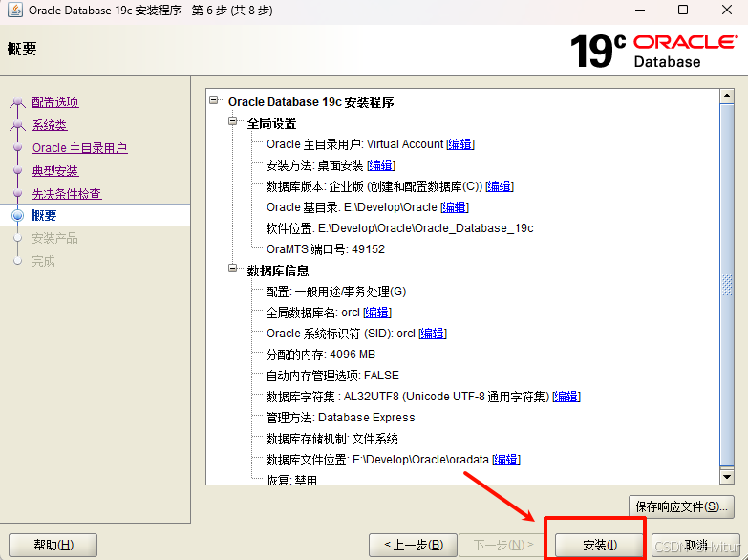The image size is (748, 560).
Task: Click the 帮助(H) button
Action: point(53,545)
